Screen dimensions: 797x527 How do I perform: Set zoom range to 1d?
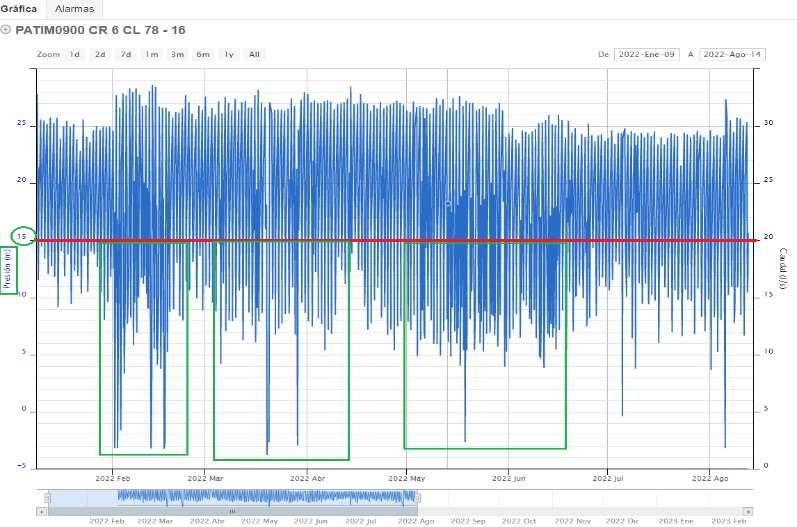75,54
